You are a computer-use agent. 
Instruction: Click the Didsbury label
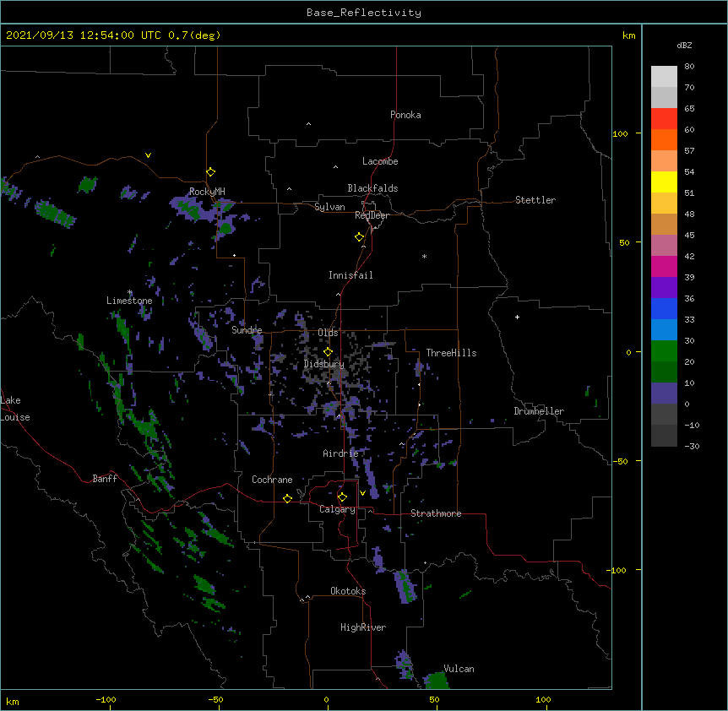click(x=323, y=364)
